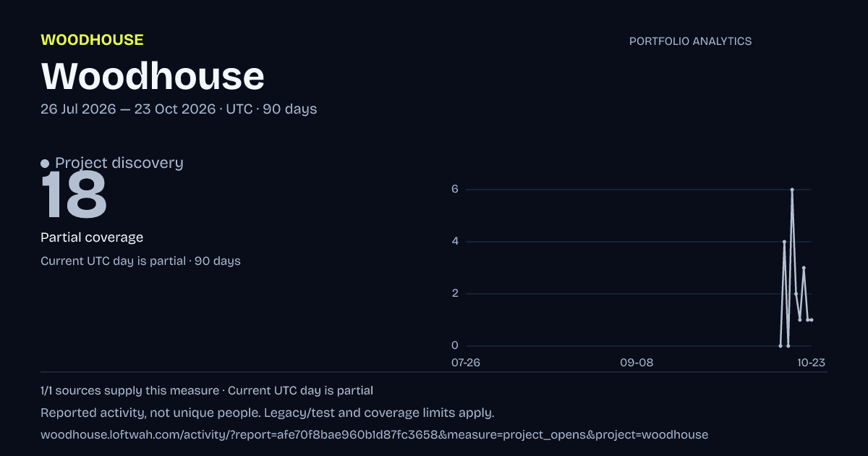Click the yellow WOODHOUSE brand label
This screenshot has height=456, width=868.
point(92,40)
